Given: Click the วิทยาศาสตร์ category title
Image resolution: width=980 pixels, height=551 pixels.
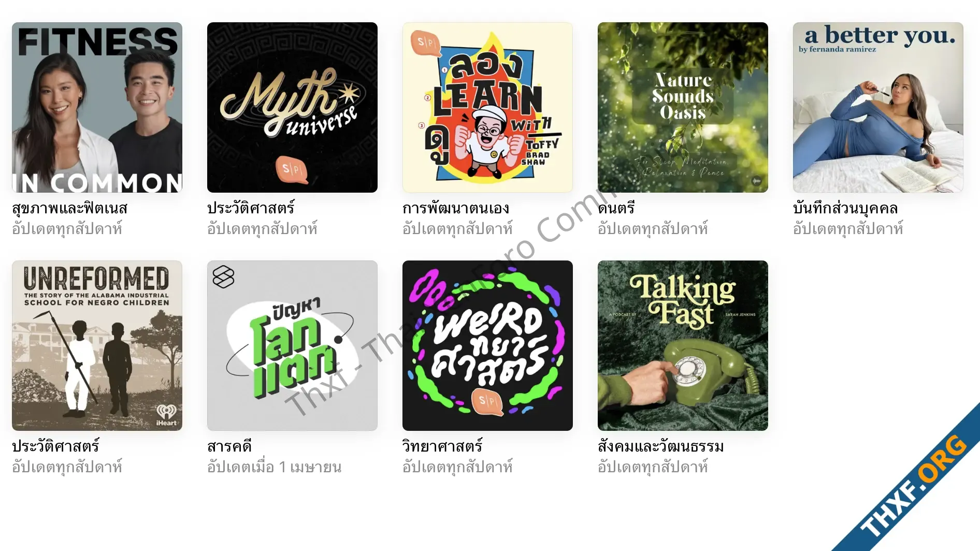Looking at the screenshot, I should coord(442,446).
